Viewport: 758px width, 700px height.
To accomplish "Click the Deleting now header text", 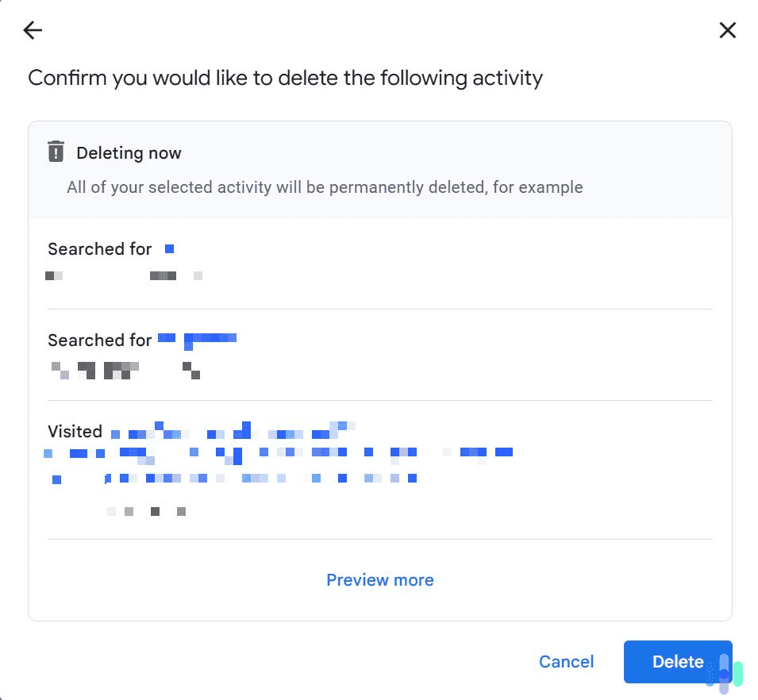I will pyautogui.click(x=129, y=152).
